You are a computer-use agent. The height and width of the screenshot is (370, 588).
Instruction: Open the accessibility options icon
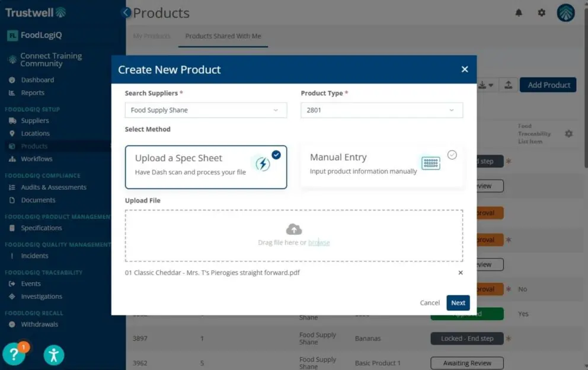(53, 355)
